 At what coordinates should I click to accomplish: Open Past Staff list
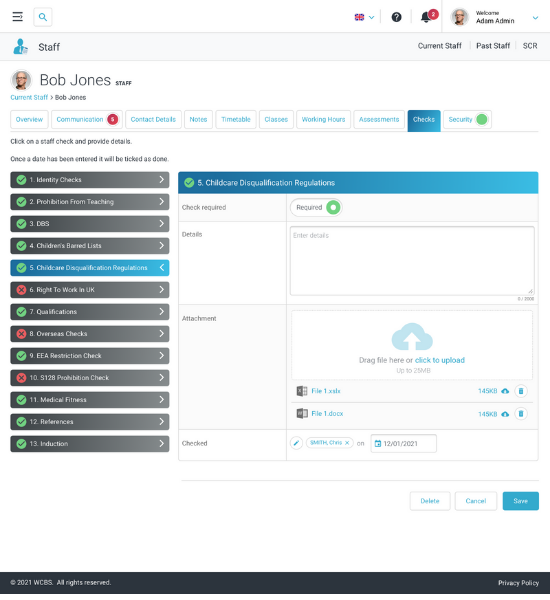coord(493,46)
